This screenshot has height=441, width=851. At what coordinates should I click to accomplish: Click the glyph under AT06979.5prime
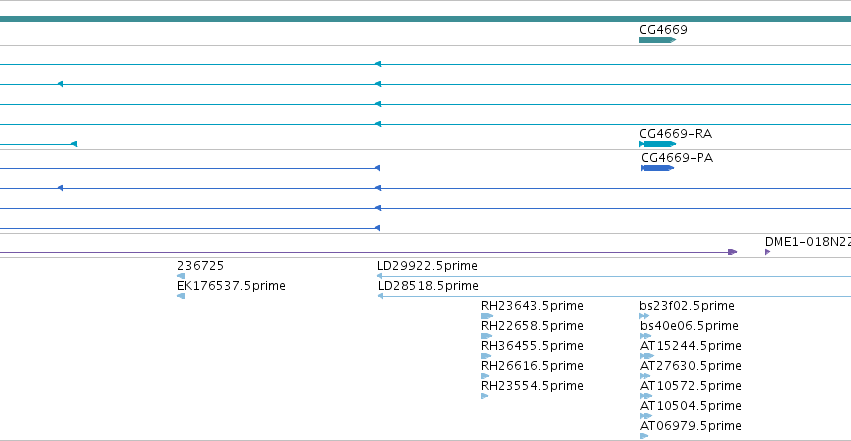click(x=644, y=436)
